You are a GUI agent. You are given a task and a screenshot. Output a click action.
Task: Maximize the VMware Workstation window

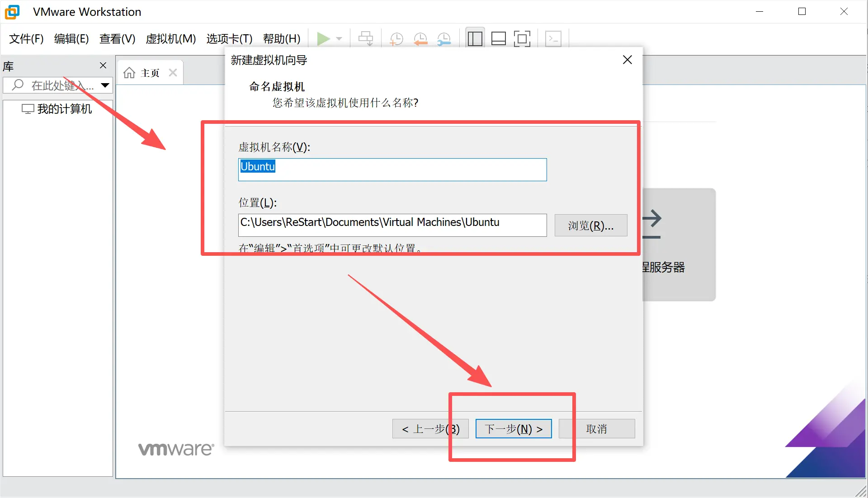pos(802,12)
